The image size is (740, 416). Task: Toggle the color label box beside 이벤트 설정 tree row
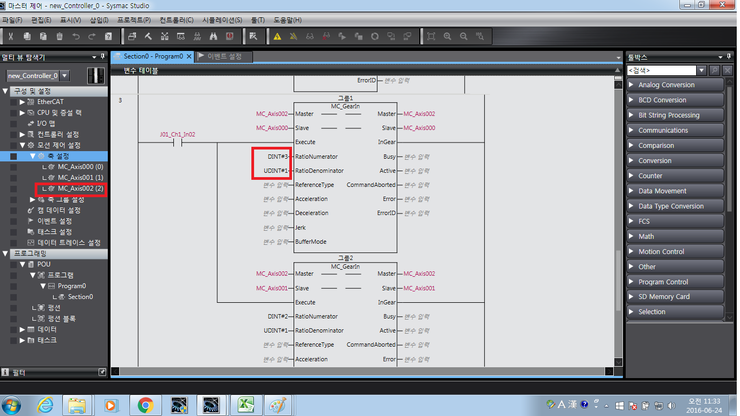point(14,221)
